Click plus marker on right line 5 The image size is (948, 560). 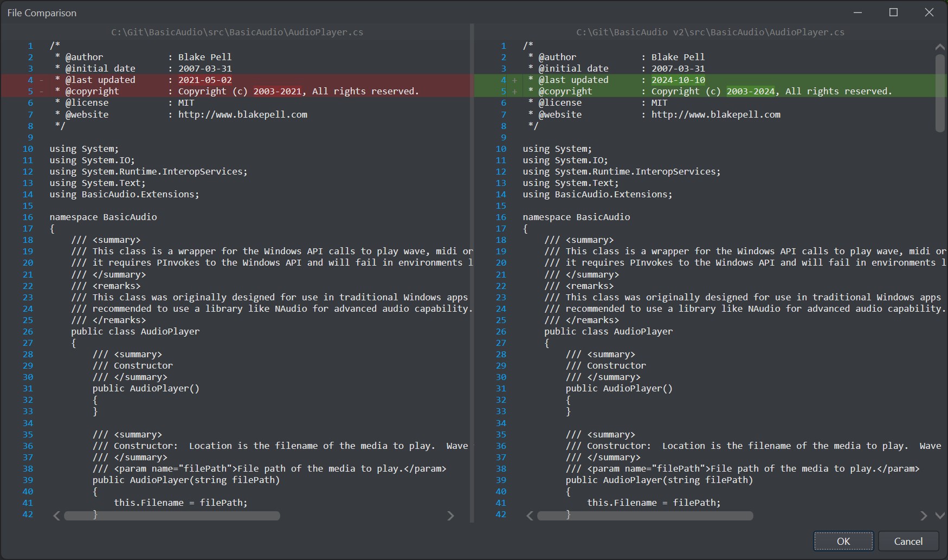515,92
